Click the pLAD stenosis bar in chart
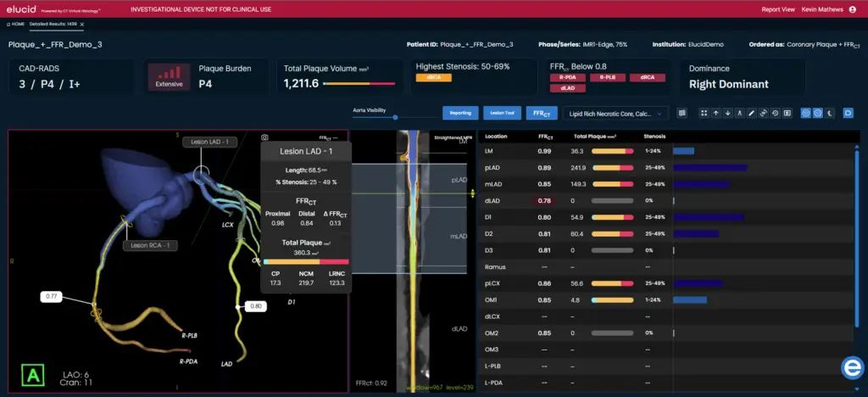The height and width of the screenshot is (397, 868). click(x=710, y=168)
